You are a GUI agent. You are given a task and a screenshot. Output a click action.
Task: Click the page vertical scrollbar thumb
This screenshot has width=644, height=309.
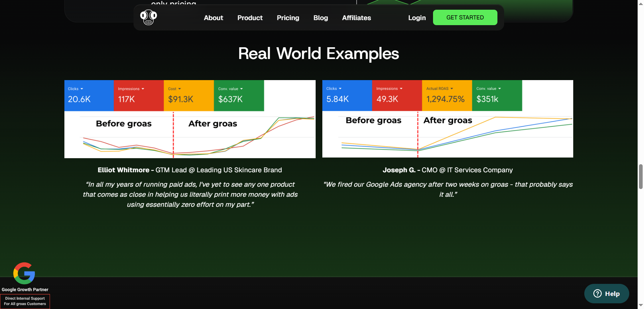click(641, 177)
